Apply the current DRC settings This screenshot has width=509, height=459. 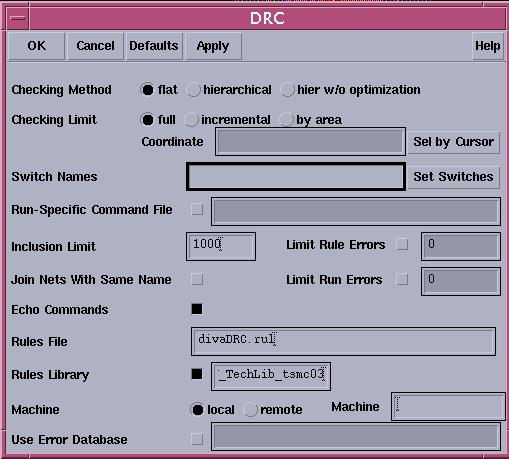(213, 46)
